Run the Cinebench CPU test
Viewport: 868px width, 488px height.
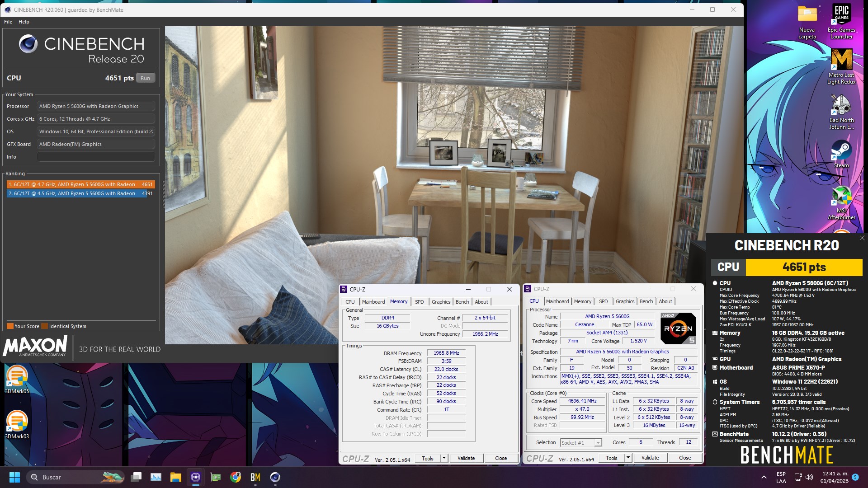coord(145,78)
